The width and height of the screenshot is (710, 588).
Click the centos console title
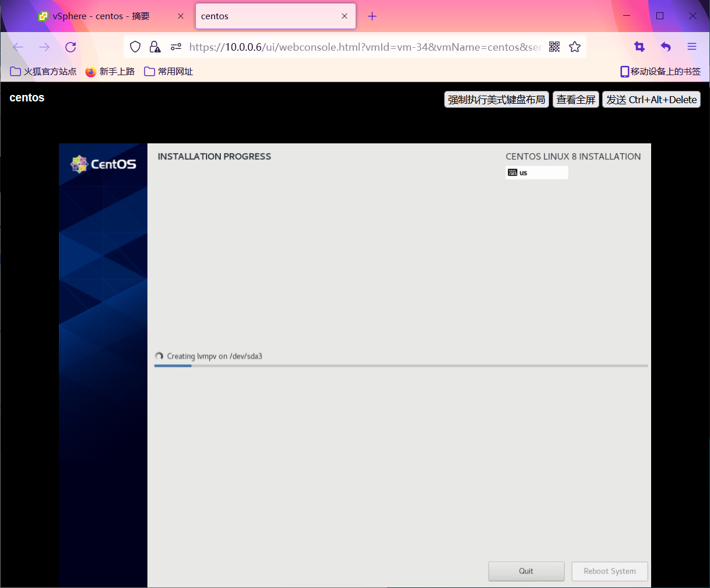click(x=27, y=97)
